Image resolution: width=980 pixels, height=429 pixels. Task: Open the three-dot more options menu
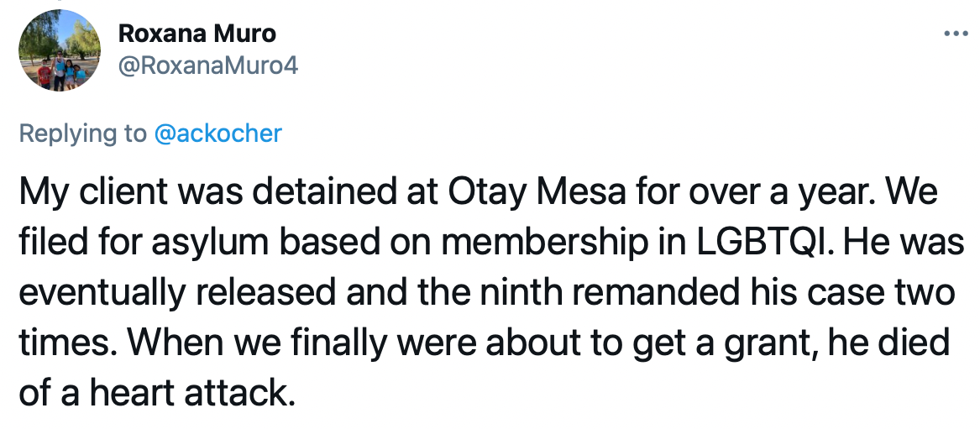[x=956, y=34]
